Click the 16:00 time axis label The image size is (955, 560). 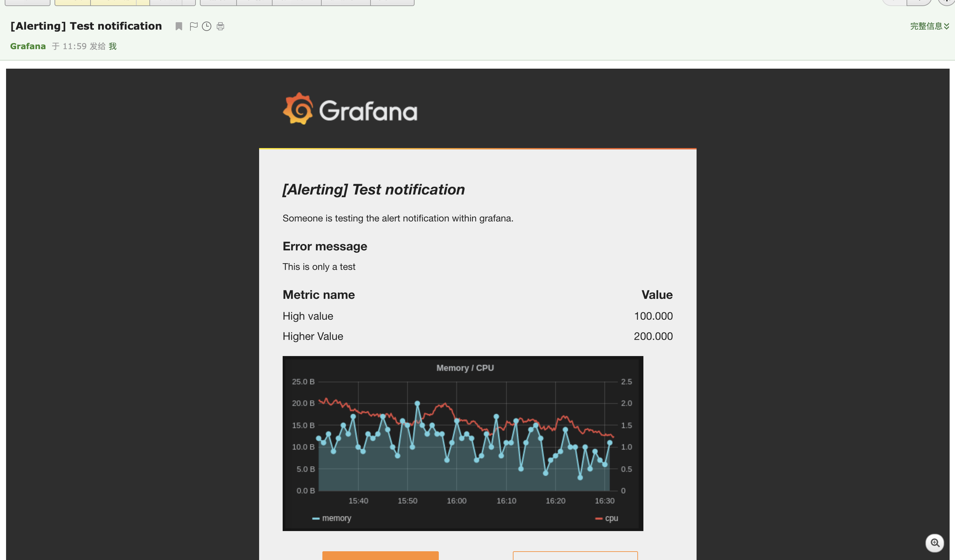[x=456, y=501]
